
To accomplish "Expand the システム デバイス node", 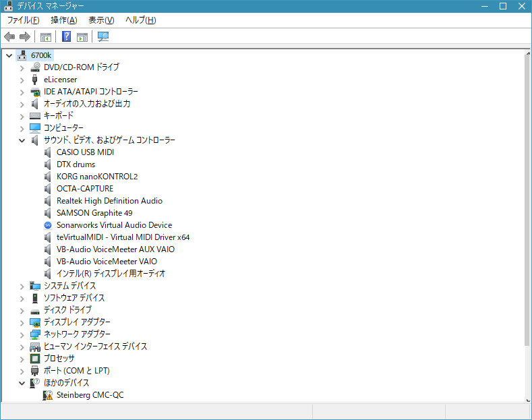I will pos(22,287).
